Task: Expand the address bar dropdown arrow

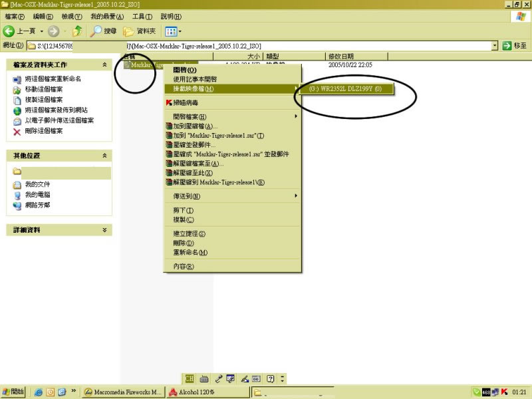Action: [x=494, y=46]
